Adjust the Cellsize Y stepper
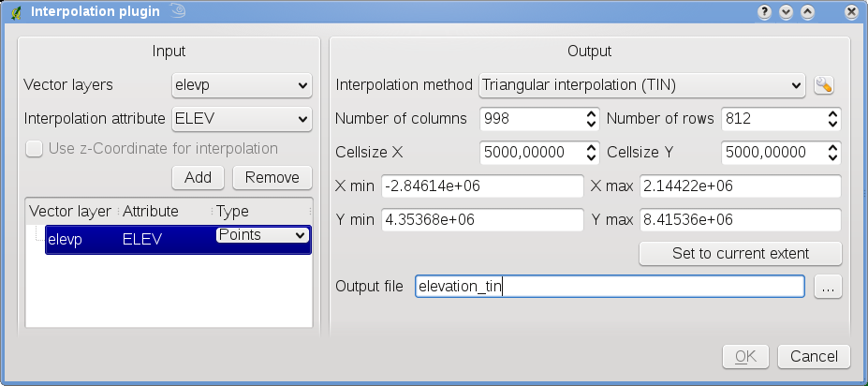Screen dimensions: 868x386 pos(832,152)
